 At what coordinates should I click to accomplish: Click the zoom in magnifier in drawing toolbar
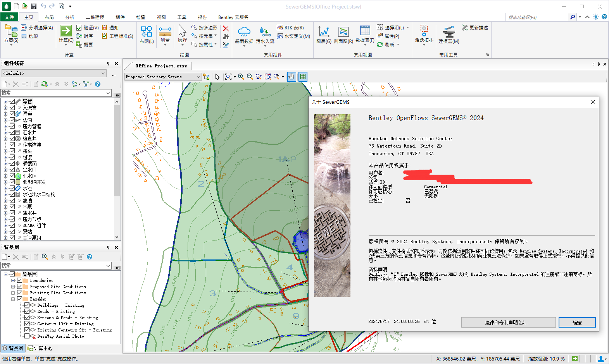click(x=241, y=77)
